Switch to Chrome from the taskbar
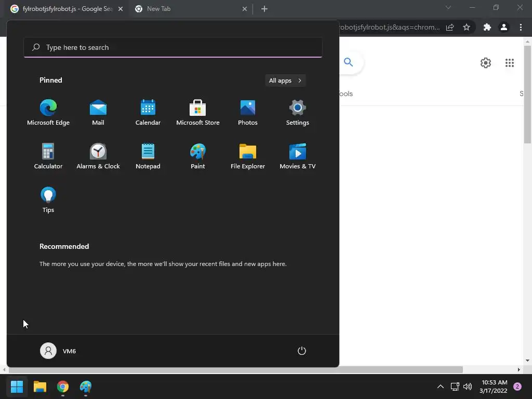Screen dimensions: 532x399 click(63, 387)
